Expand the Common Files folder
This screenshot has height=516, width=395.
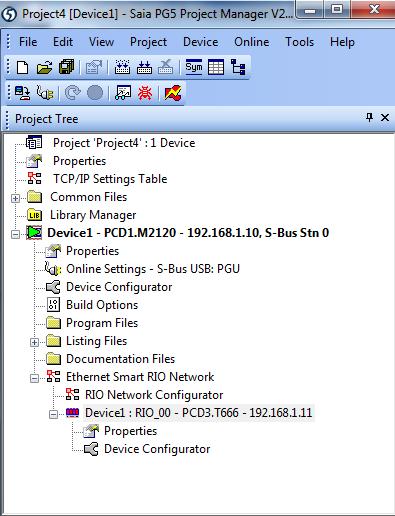(x=15, y=198)
